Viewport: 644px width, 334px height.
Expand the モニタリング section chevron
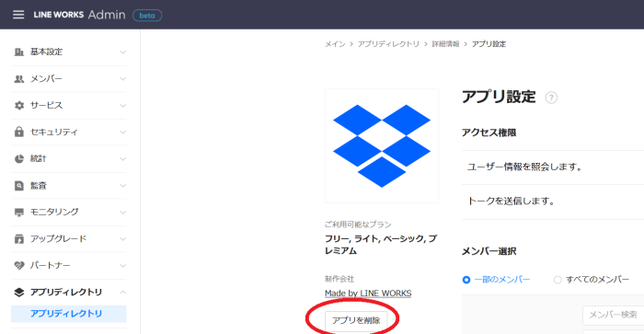[x=122, y=213]
